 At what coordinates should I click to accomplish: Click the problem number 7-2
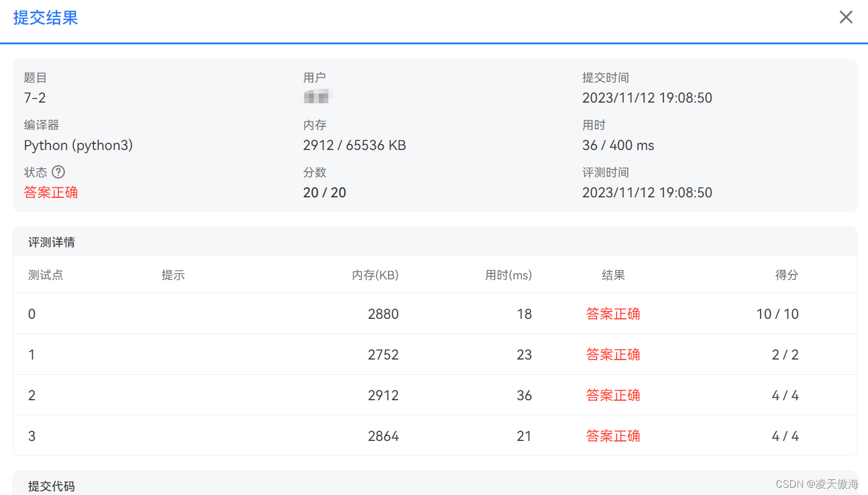(35, 98)
